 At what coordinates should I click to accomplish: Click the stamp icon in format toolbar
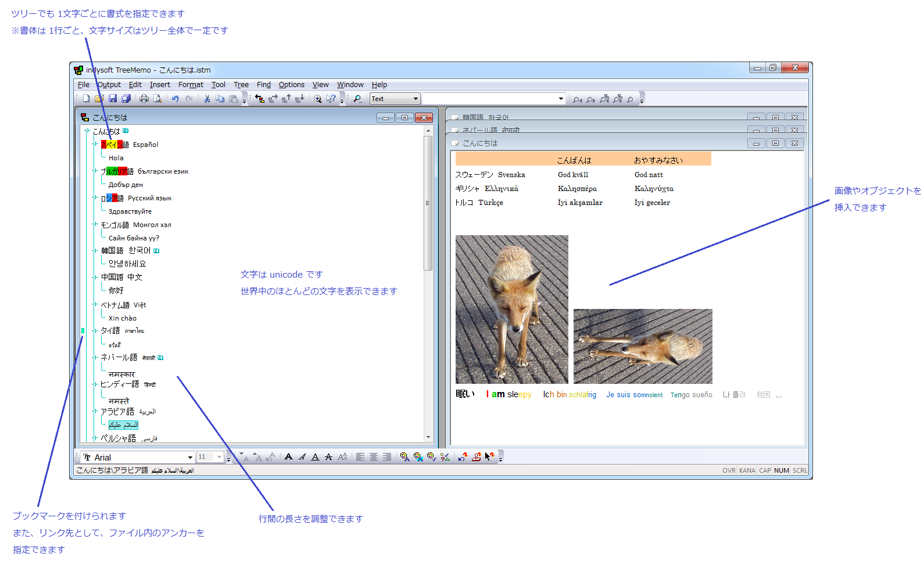coord(477,457)
